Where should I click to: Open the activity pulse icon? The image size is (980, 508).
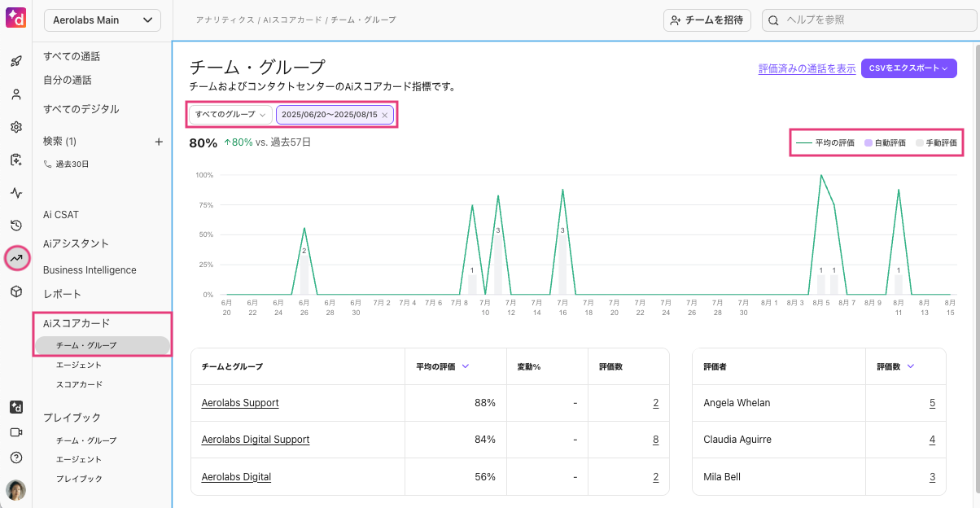click(x=15, y=193)
